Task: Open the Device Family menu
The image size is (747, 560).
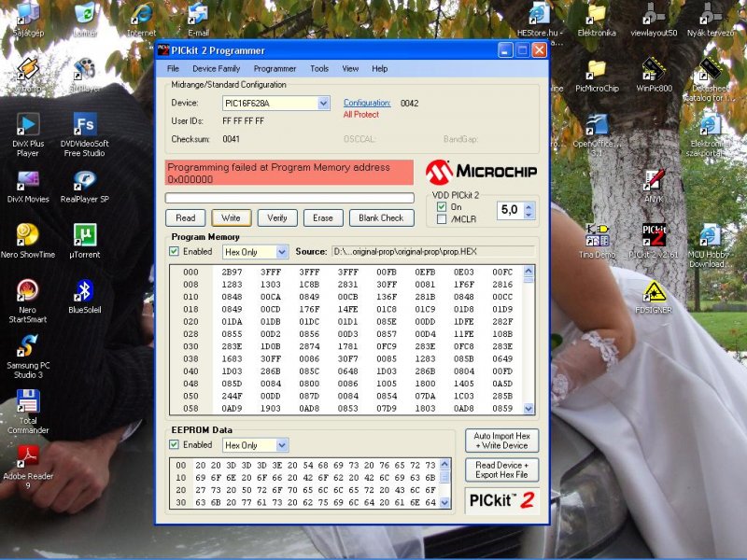Action: (x=217, y=68)
